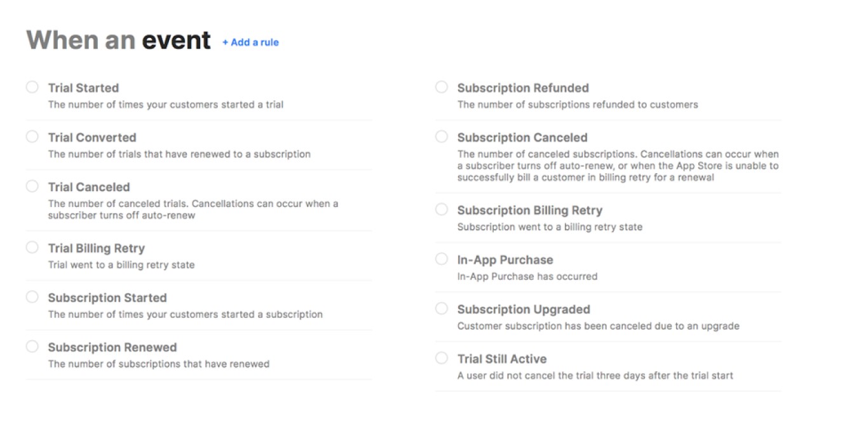Click the Trial Started label text
868x424 pixels.
click(83, 88)
